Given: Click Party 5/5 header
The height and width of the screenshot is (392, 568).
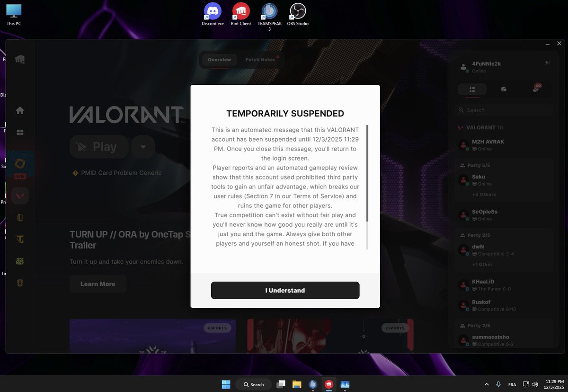Looking at the screenshot, I should 475,166.
